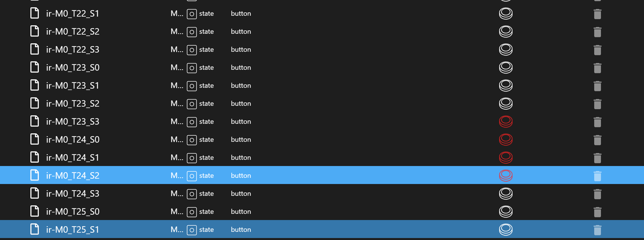This screenshot has height=240, width=644.
Task: Click the file icon of ir-M0_T22_S2
Action: [35, 31]
